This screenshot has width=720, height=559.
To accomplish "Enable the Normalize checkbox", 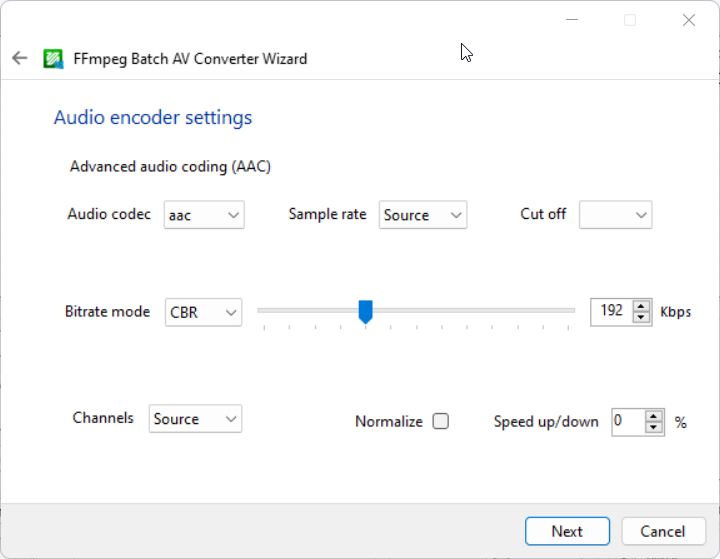I will pos(440,421).
